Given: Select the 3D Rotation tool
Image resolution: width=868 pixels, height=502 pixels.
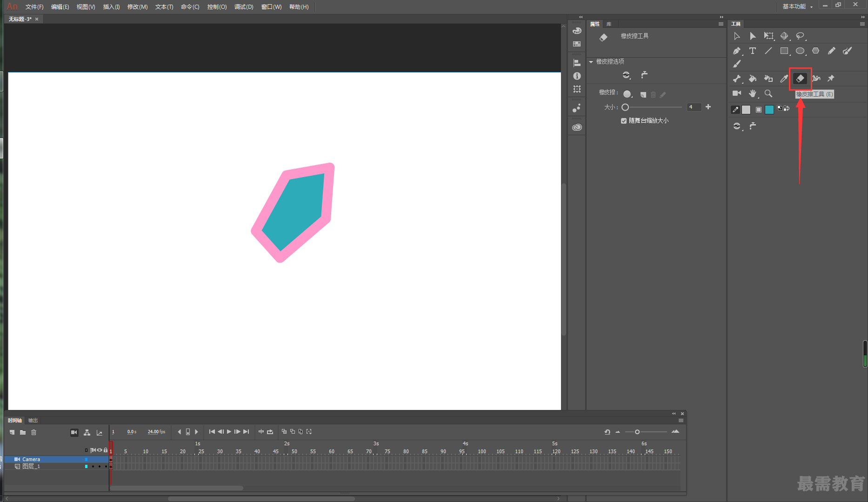Looking at the screenshot, I should click(x=784, y=36).
